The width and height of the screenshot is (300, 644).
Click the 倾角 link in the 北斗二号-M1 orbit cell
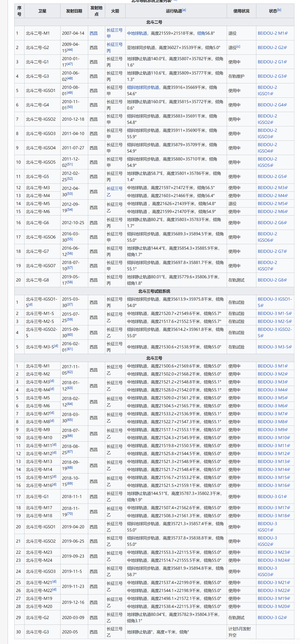pyautogui.click(x=201, y=33)
